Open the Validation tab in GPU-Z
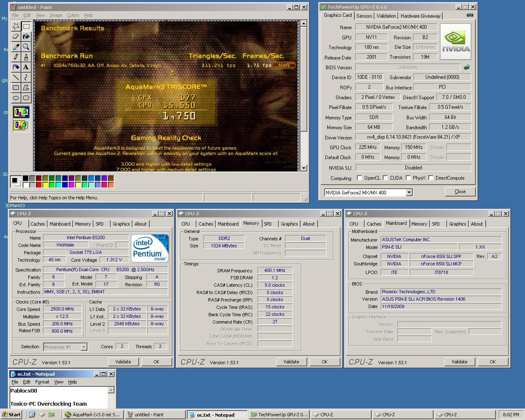525x420 pixels. (x=386, y=16)
